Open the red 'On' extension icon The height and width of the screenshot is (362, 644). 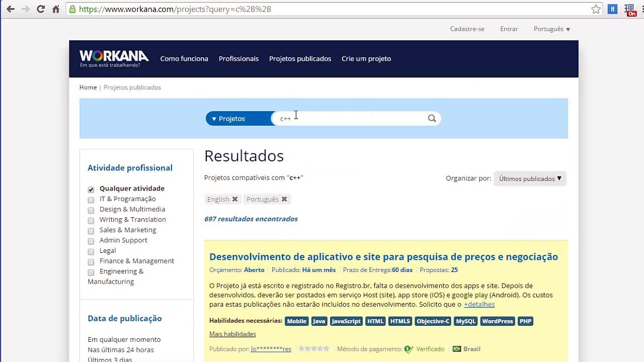coord(630,10)
